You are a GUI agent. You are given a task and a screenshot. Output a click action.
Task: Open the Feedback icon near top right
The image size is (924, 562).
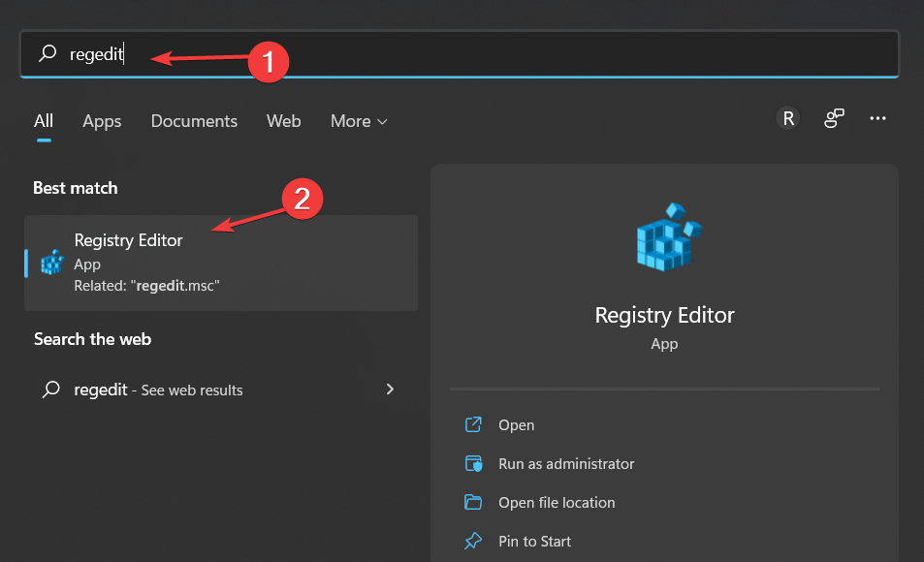click(x=834, y=117)
